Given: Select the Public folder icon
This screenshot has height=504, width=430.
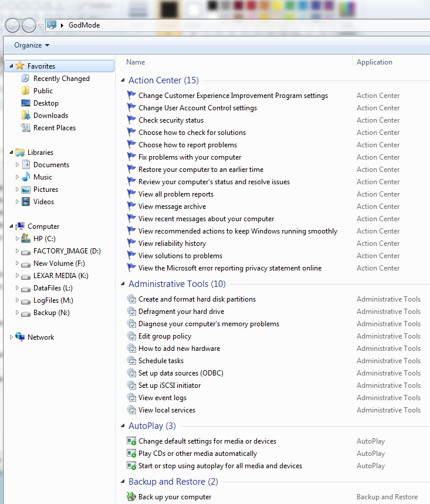Looking at the screenshot, I should 26,90.
